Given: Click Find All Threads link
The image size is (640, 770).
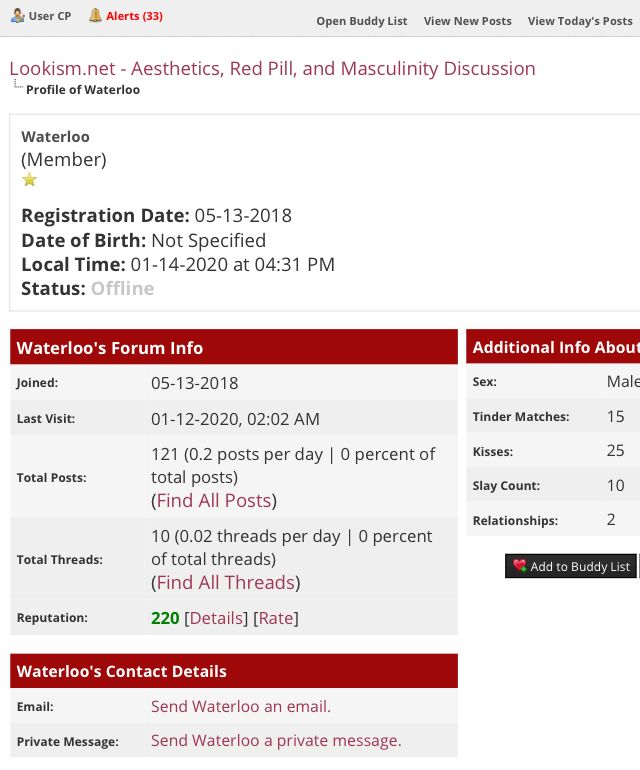Looking at the screenshot, I should [x=226, y=582].
